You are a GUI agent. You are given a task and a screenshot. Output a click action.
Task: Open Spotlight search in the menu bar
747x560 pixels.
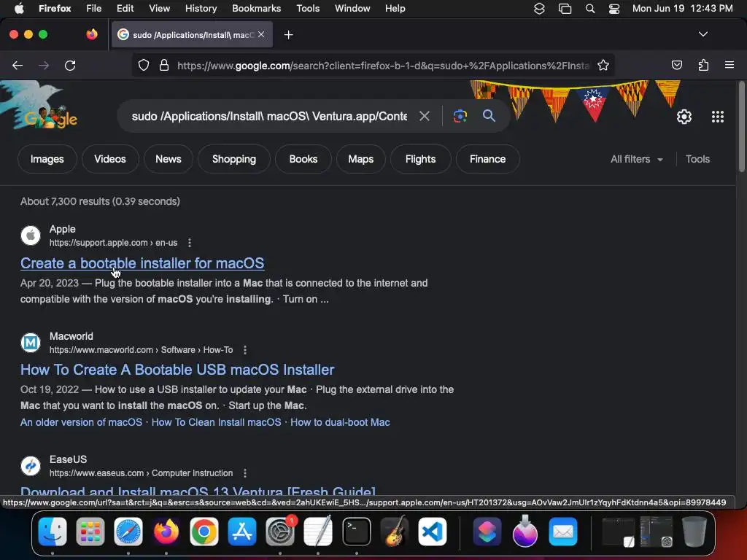(x=589, y=9)
